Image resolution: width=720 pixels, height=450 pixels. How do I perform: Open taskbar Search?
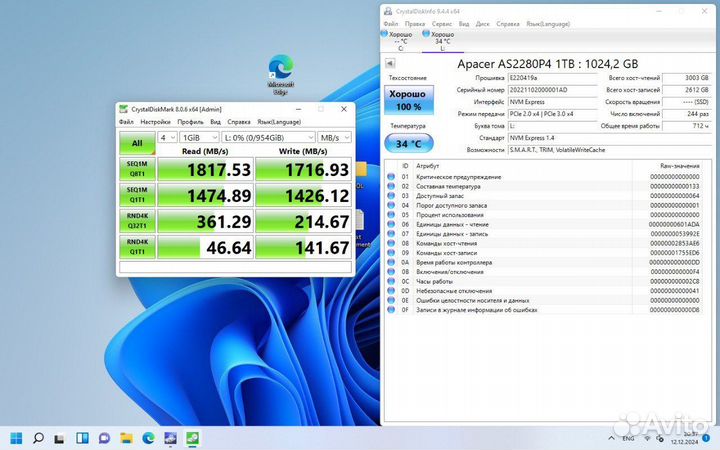point(39,438)
